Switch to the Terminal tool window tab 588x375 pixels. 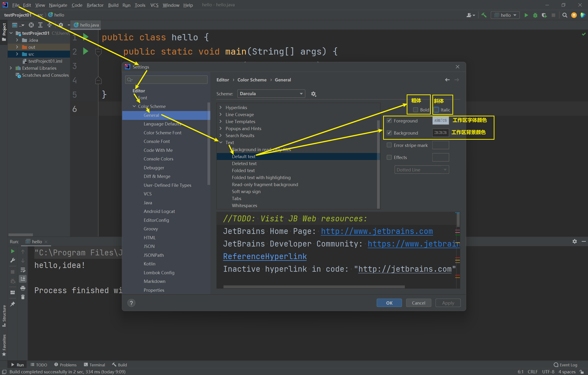[94, 365]
